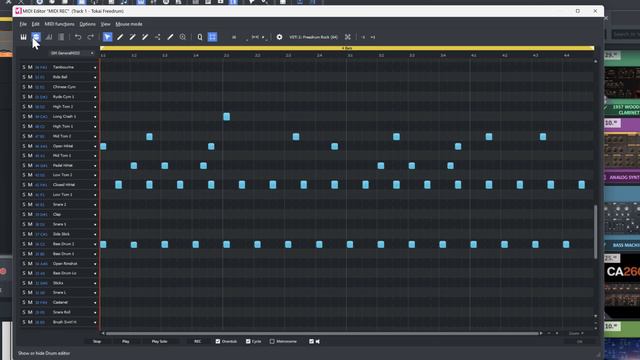Expand the Clap row arrow
The height and width of the screenshot is (360, 640).
pyautogui.click(x=95, y=215)
